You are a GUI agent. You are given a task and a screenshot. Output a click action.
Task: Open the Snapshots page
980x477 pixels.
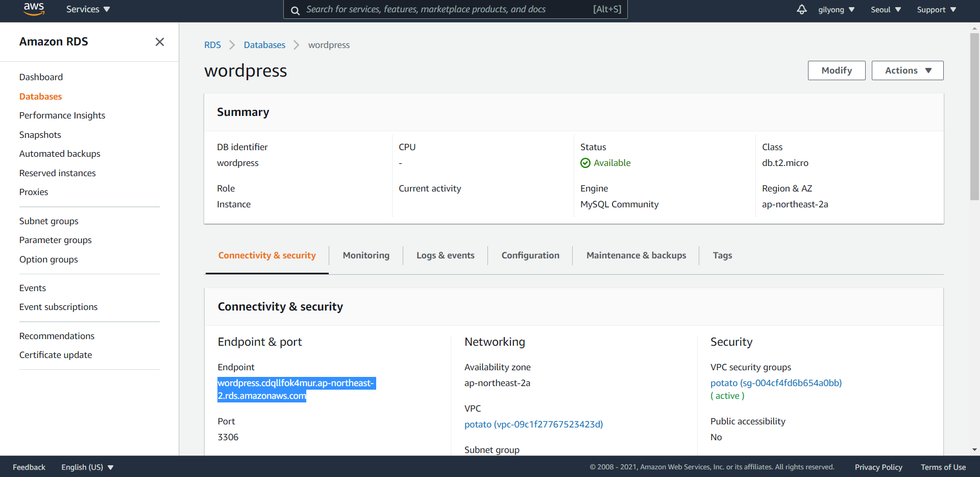(40, 135)
